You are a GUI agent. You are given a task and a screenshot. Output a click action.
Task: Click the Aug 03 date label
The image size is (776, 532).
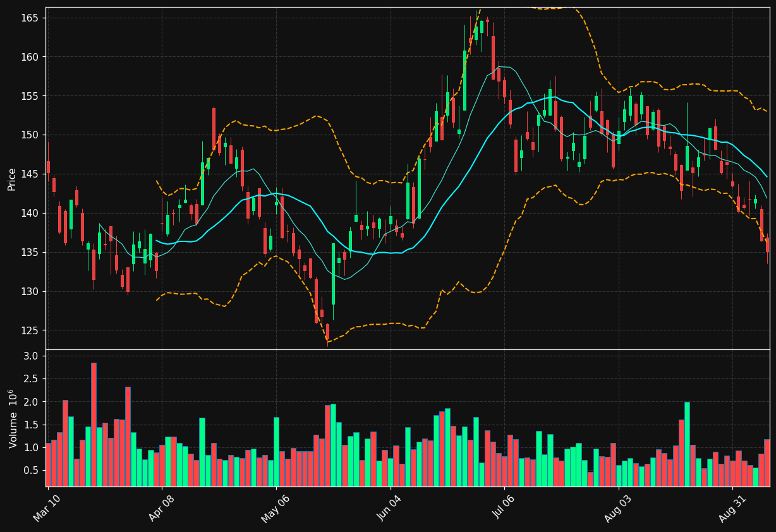coord(617,509)
